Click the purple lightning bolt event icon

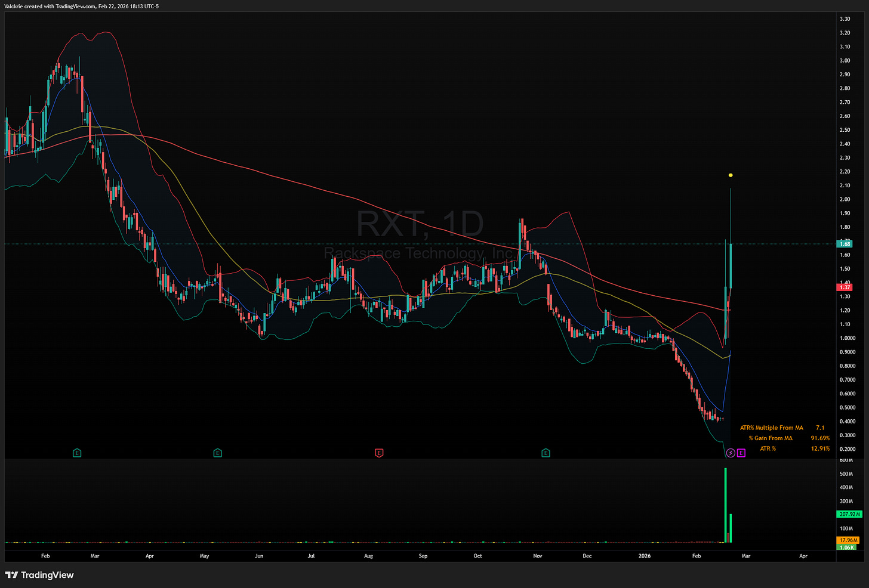point(731,453)
